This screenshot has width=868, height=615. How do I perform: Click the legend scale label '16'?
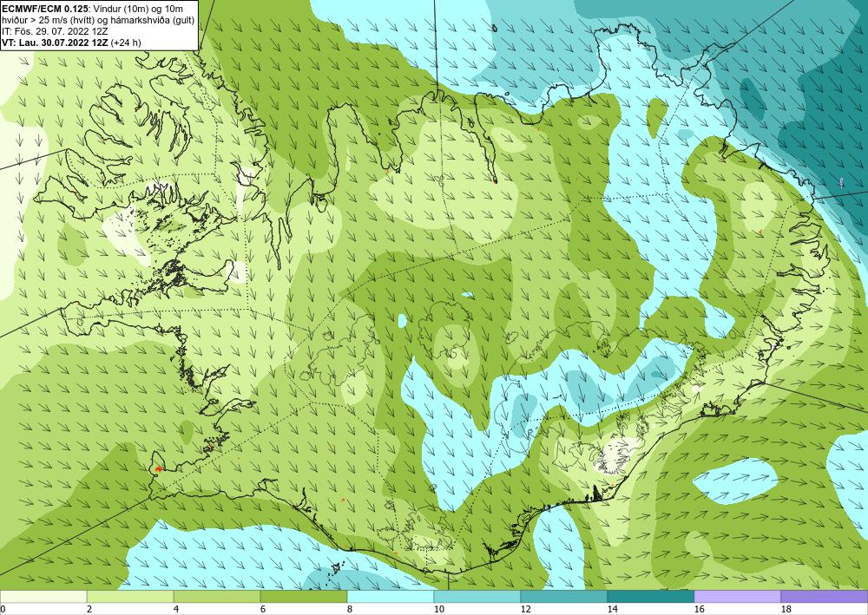[x=699, y=609]
